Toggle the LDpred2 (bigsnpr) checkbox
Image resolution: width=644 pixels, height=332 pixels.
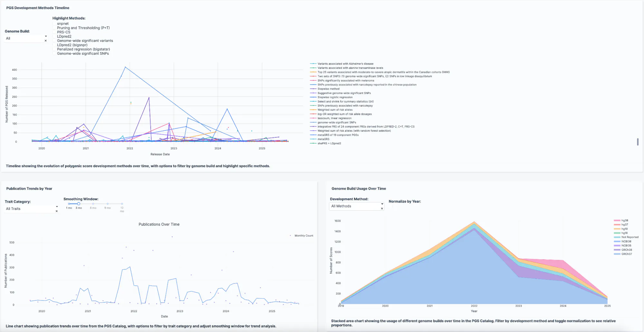[54, 45]
